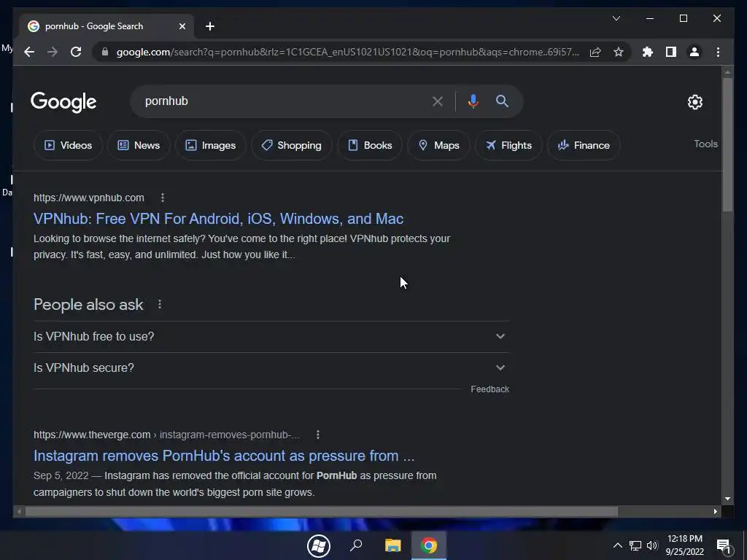Image resolution: width=747 pixels, height=560 pixels.
Task: Expand 'Is VPNhub secure?' question
Action: click(271, 367)
